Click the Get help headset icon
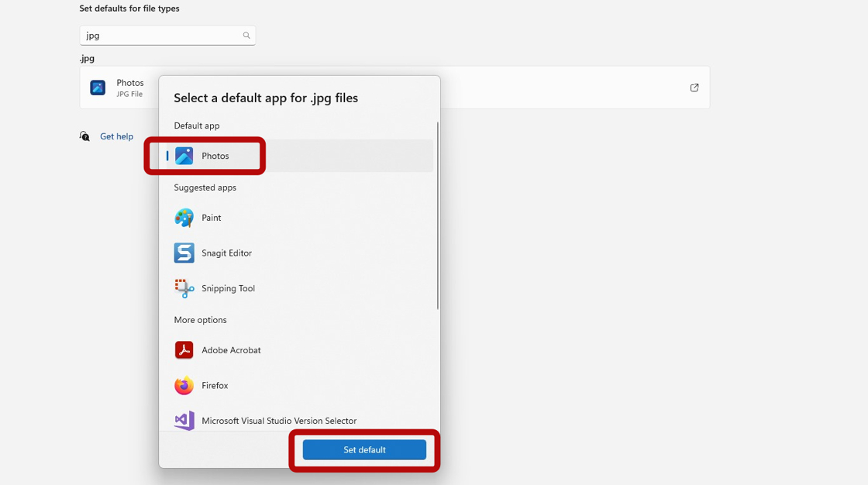 [84, 136]
